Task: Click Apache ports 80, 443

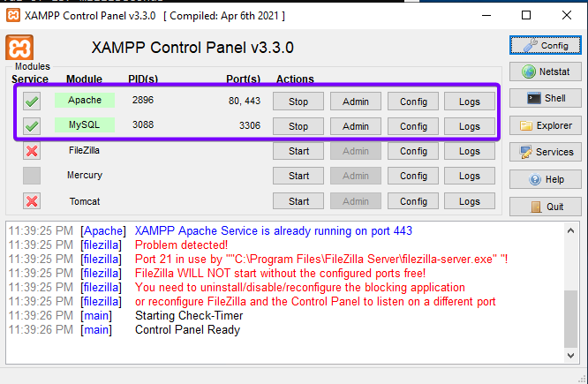Action: point(245,101)
